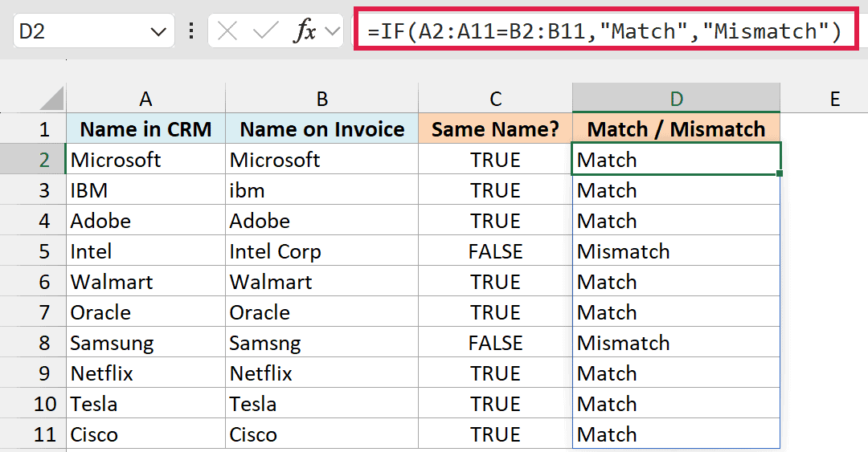Click cell A6 containing Walmart

coord(145,281)
